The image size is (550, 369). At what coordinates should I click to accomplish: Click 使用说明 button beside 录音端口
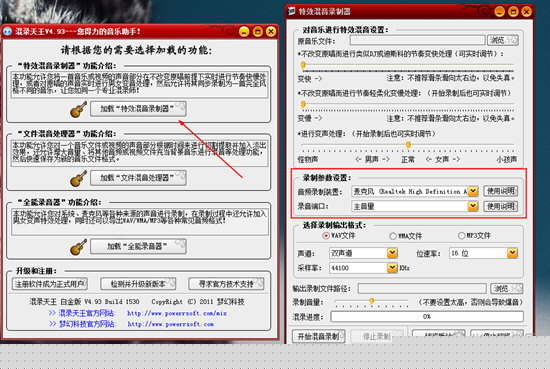501,206
